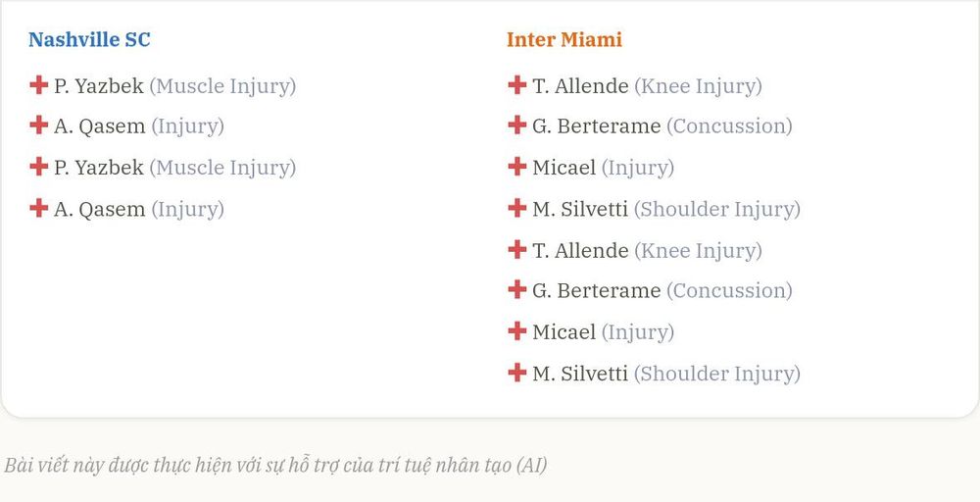Screen dimensions: 980x502
Task: Select the Nashville SC team heading
Action: click(x=89, y=39)
